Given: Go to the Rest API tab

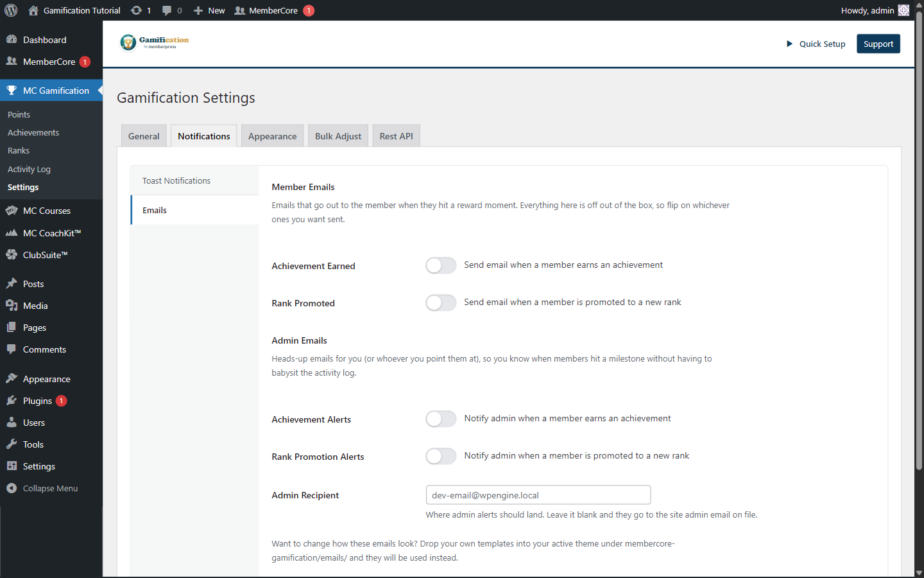Looking at the screenshot, I should coord(397,136).
